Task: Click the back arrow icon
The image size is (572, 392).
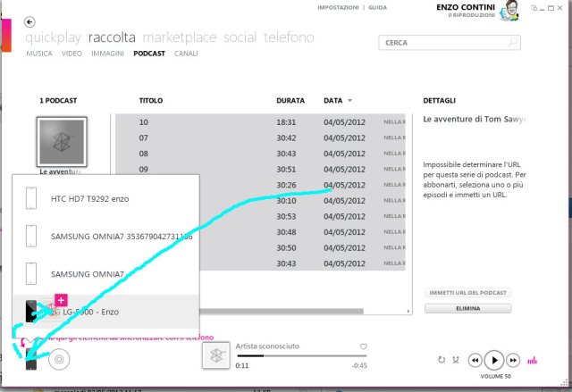Action: point(30,21)
